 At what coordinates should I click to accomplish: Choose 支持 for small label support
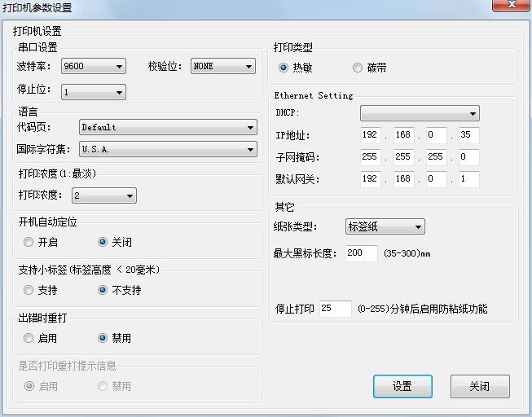[29, 290]
